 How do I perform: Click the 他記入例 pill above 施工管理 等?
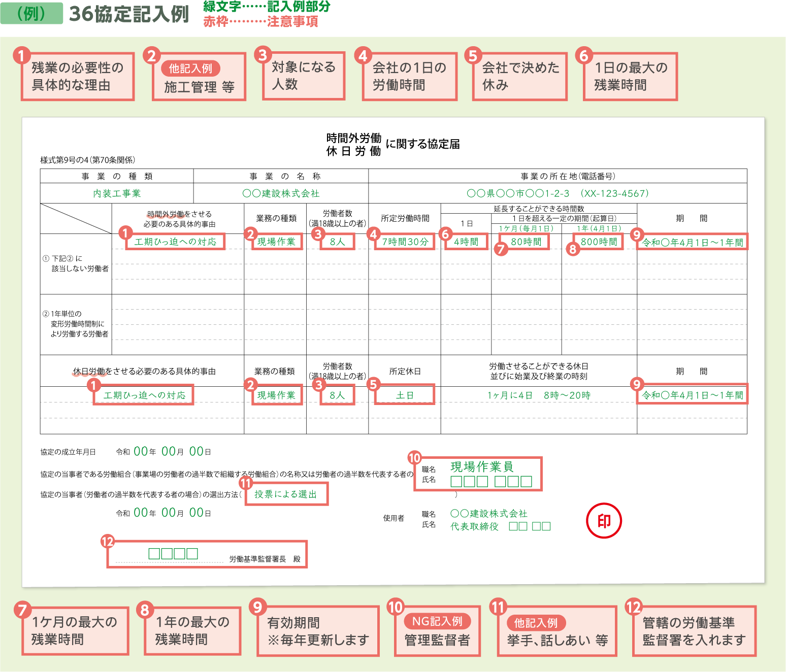(x=190, y=69)
